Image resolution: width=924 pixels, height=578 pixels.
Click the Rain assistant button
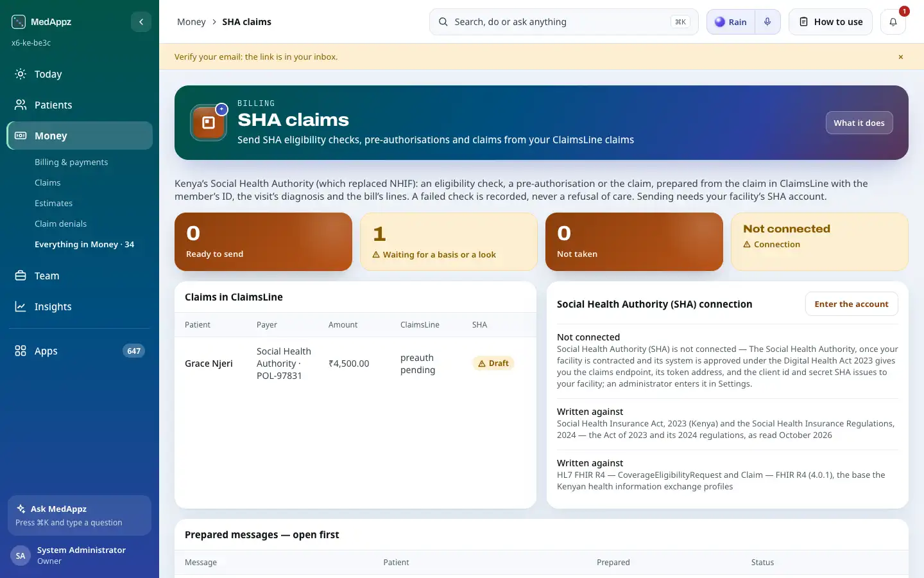[x=731, y=22]
